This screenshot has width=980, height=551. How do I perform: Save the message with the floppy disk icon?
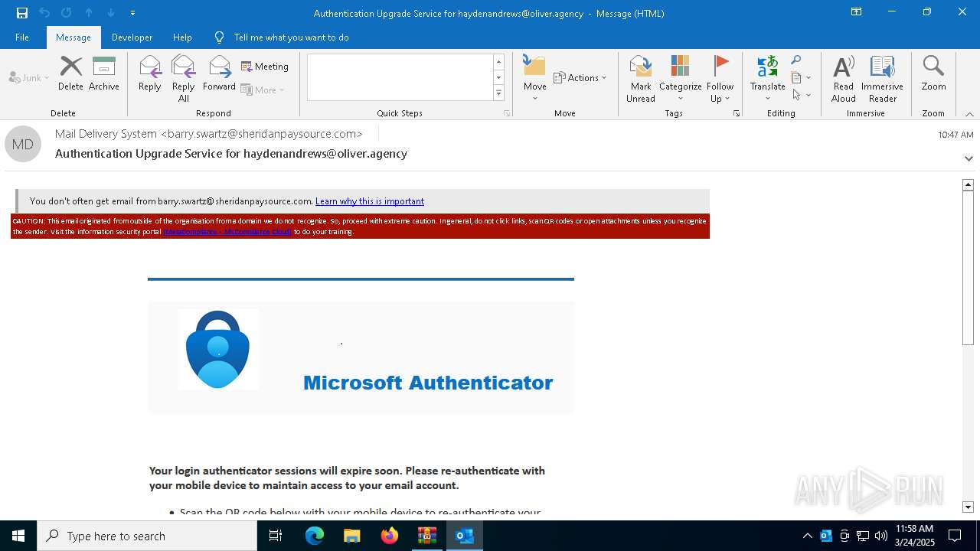coord(22,13)
